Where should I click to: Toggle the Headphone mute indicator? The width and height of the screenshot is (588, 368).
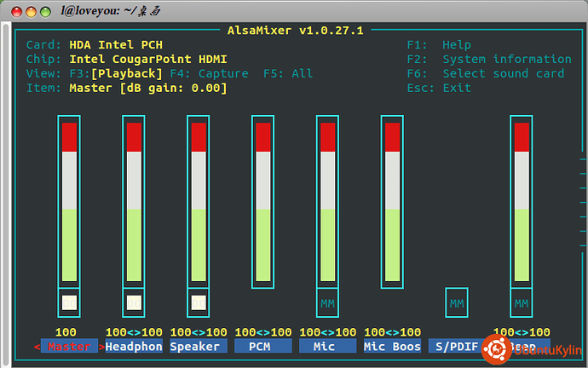click(x=134, y=302)
